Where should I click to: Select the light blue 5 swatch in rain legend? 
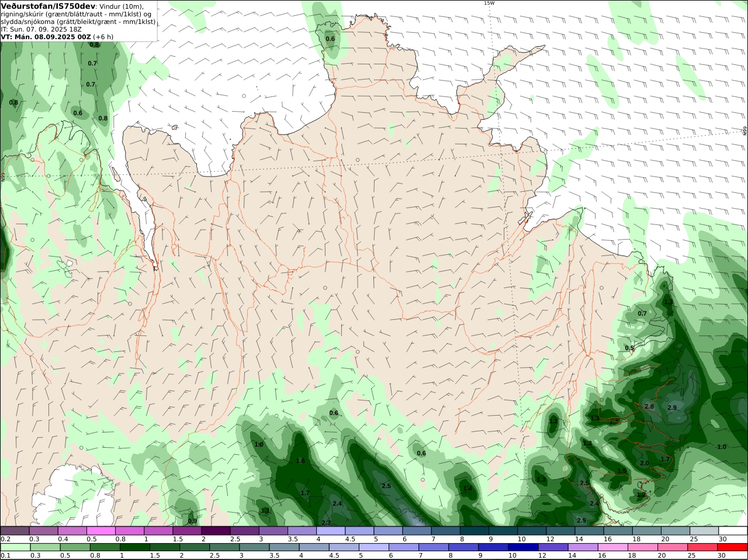click(x=374, y=547)
